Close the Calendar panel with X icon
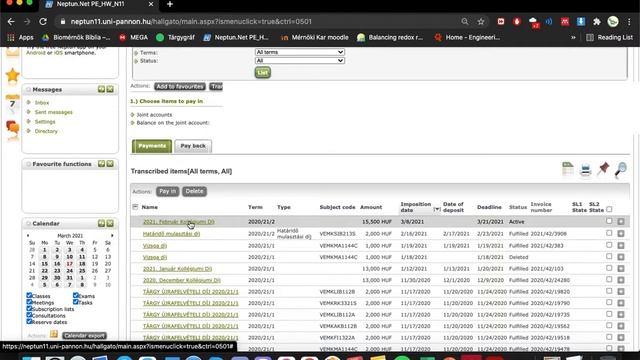Screen dimensions: 640x360 [x=110, y=223]
